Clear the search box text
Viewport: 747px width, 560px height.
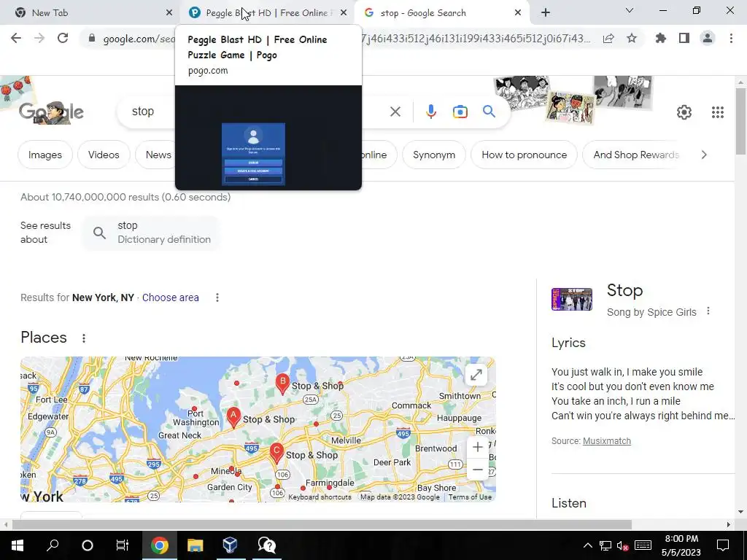tap(395, 112)
